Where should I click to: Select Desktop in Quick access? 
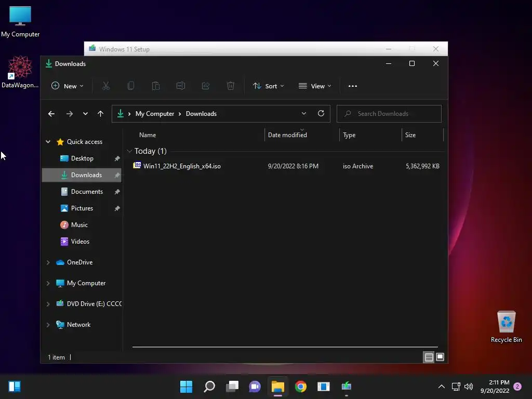[82, 158]
